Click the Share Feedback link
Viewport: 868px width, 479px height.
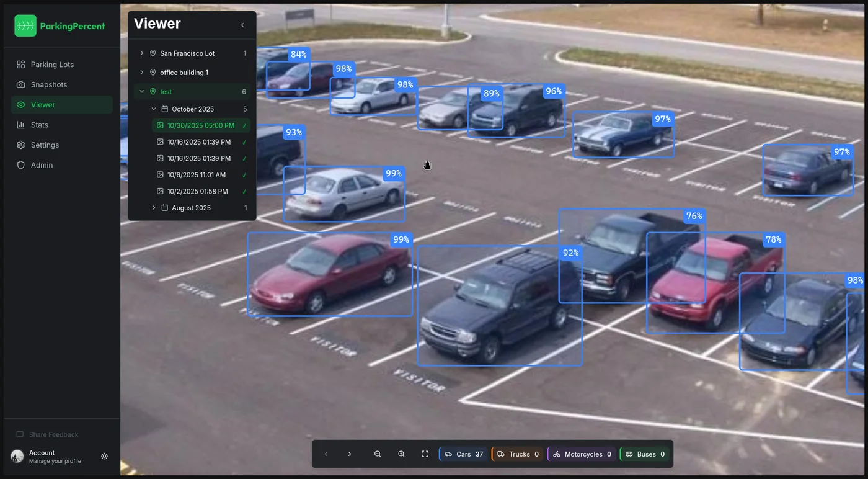53,434
